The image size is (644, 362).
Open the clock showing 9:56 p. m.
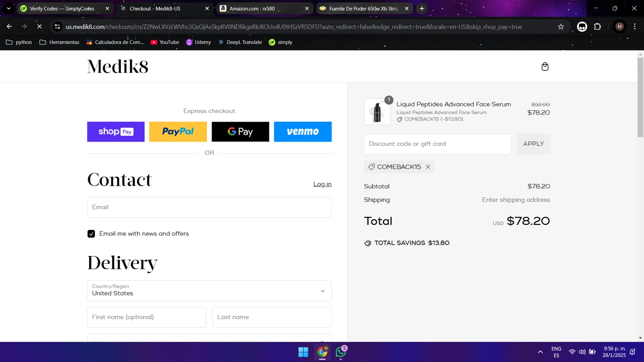[614, 352]
